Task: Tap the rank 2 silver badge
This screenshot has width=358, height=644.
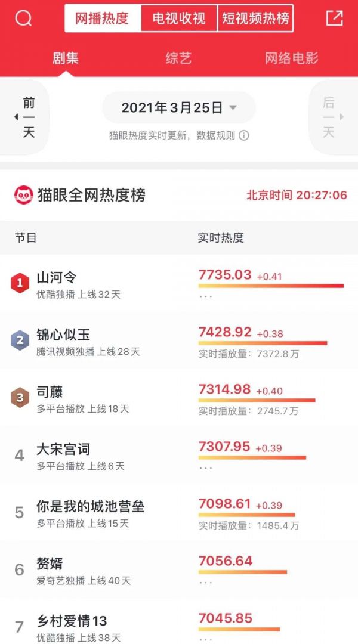Action: (20, 340)
